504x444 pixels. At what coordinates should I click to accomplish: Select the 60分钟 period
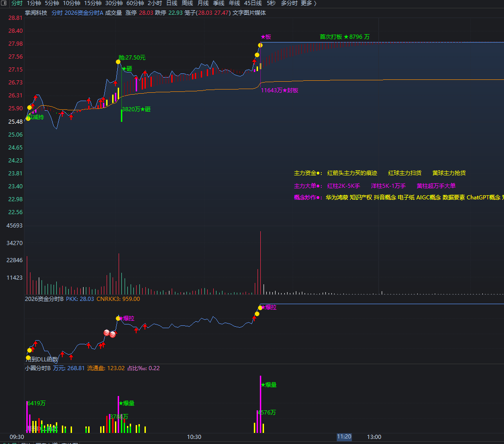coord(135,3)
